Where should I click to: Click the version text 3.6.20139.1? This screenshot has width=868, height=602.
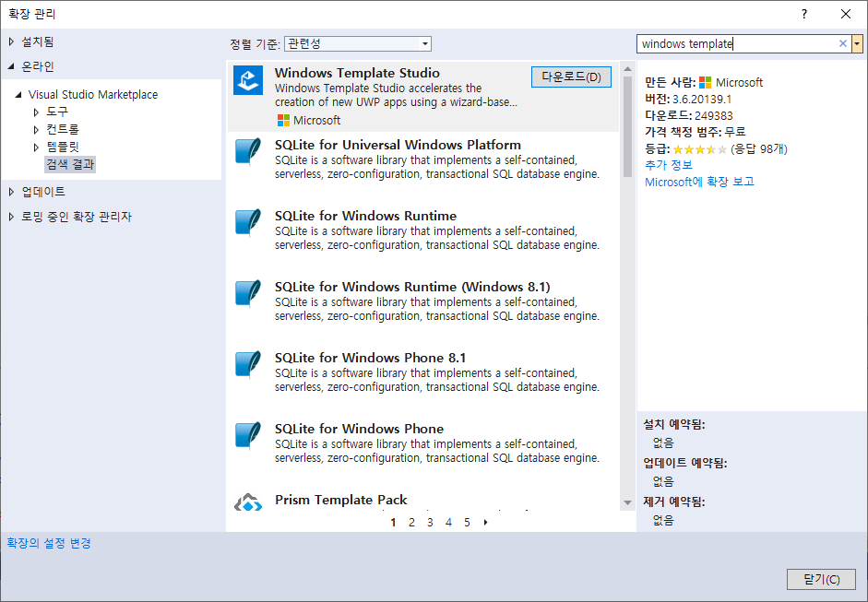click(x=702, y=99)
